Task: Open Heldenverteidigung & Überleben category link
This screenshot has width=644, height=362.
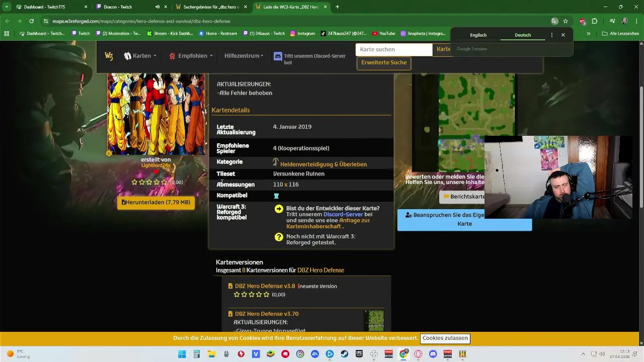Action: pos(324,164)
